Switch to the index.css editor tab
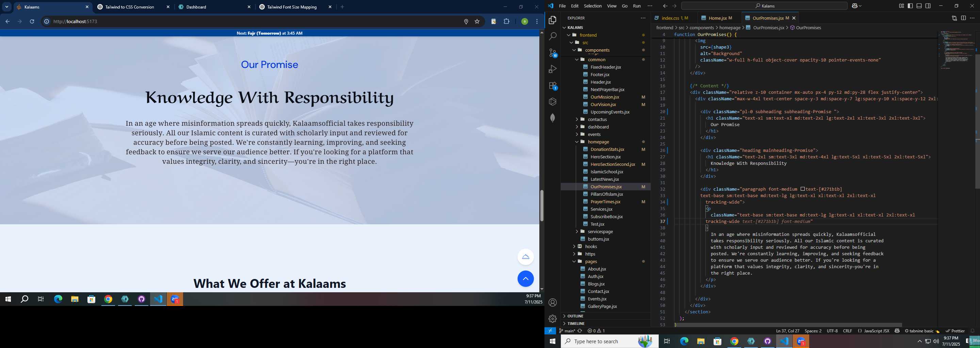The height and width of the screenshot is (348, 980). (674, 18)
